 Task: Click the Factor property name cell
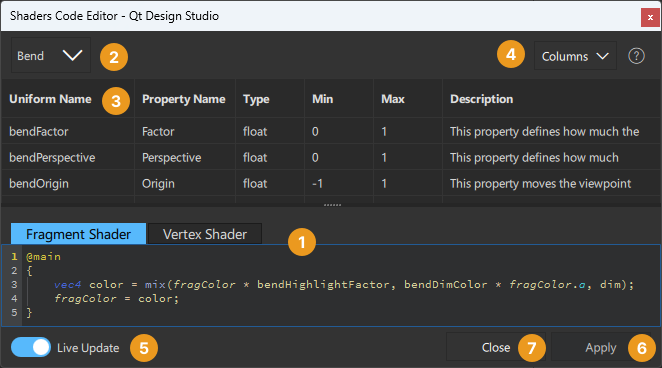point(185,131)
